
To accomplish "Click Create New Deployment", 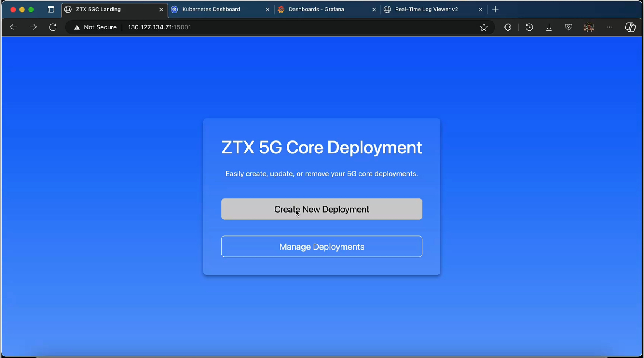I will [321, 209].
